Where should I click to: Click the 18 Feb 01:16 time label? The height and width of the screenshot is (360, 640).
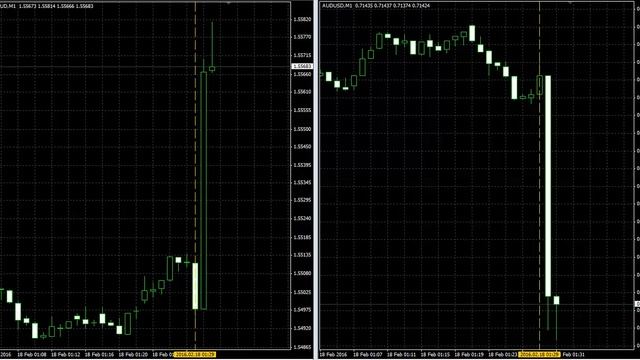pyautogui.click(x=99, y=355)
